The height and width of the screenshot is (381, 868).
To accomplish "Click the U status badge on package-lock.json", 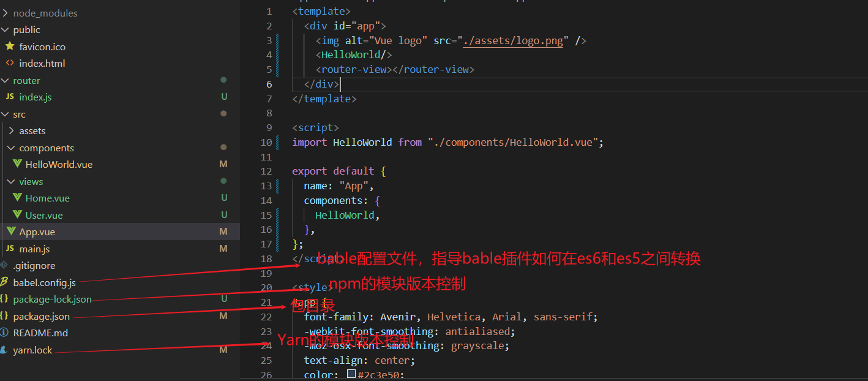I will point(224,299).
